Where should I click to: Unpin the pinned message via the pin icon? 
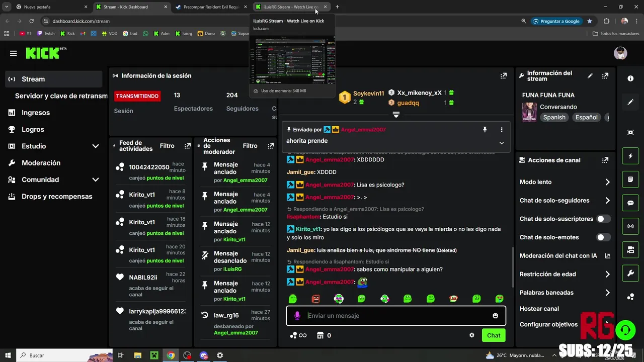pyautogui.click(x=485, y=130)
